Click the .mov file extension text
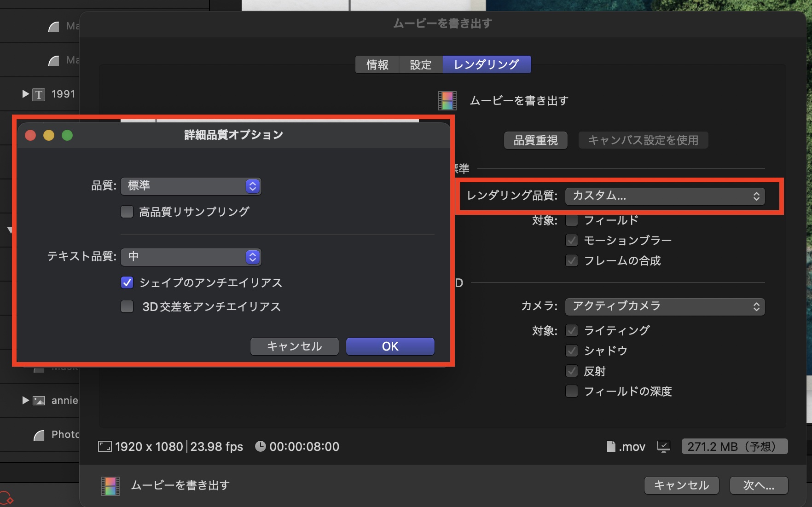Image resolution: width=812 pixels, height=507 pixels. (x=632, y=447)
